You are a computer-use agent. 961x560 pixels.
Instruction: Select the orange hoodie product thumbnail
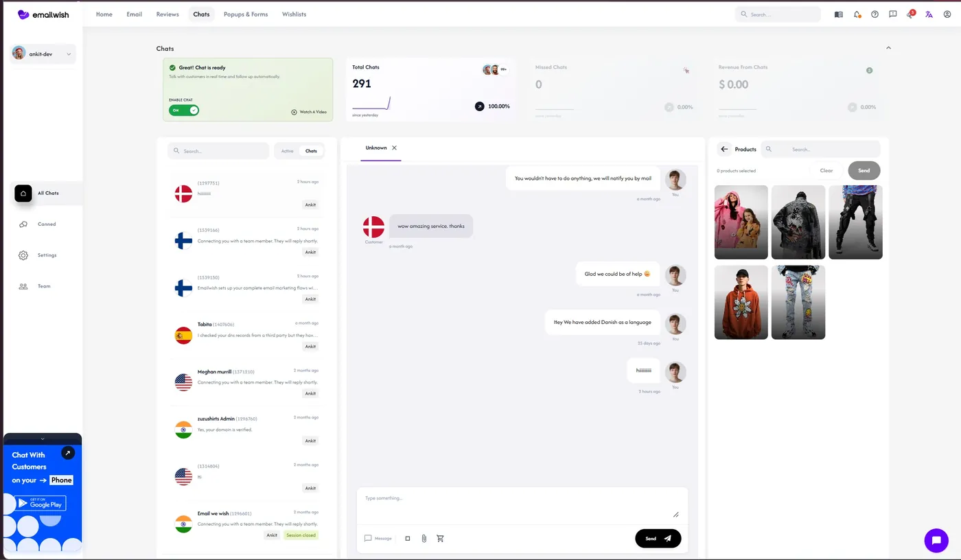click(x=741, y=302)
